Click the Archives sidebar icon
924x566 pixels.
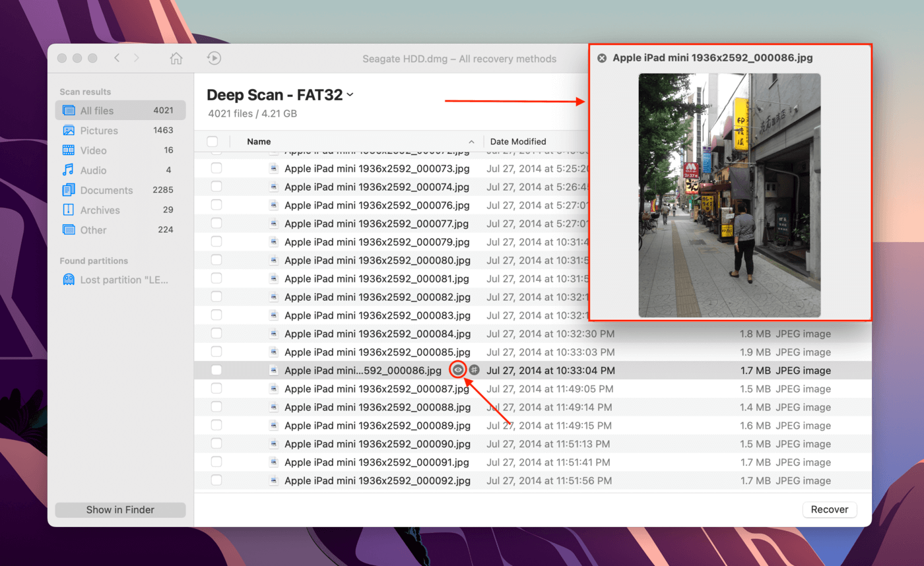(69, 210)
